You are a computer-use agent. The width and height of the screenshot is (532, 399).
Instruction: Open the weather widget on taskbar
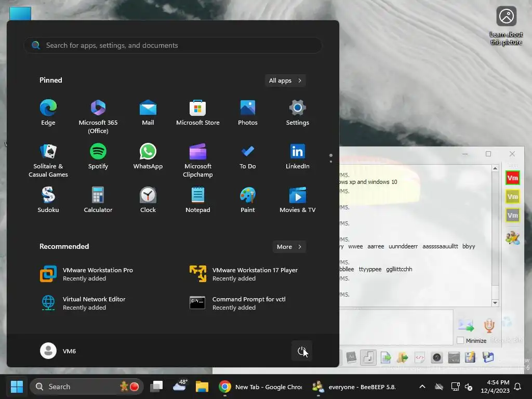pos(180,386)
